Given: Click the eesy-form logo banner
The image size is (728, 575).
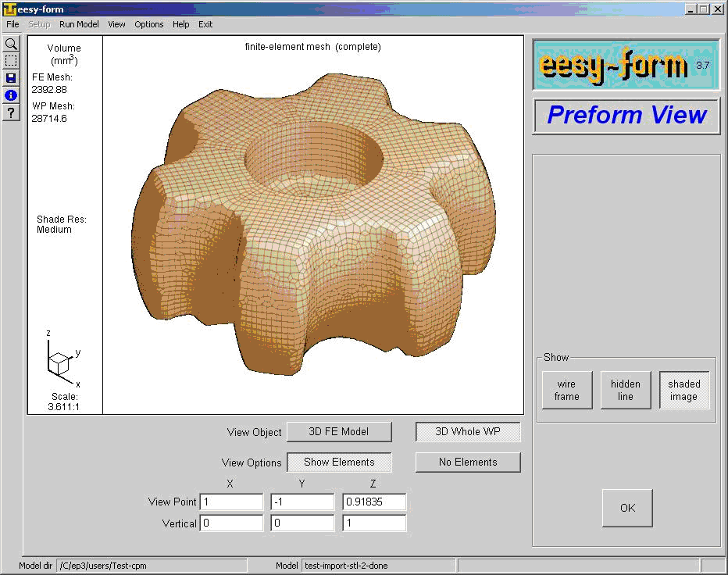Looking at the screenshot, I should (x=625, y=65).
